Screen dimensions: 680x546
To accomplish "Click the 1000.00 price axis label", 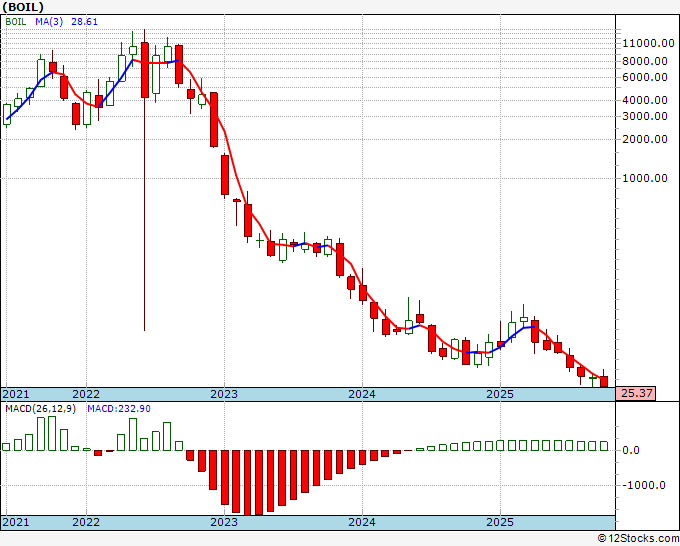I will click(645, 178).
